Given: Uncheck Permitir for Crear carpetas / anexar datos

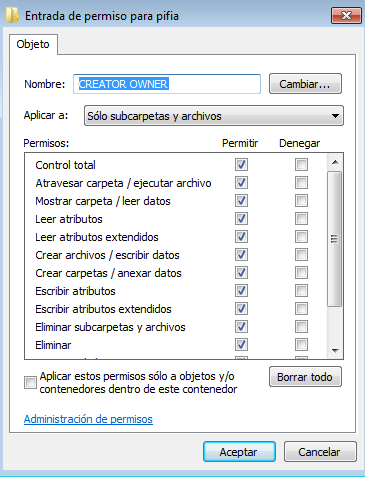Looking at the screenshot, I should coord(241,272).
